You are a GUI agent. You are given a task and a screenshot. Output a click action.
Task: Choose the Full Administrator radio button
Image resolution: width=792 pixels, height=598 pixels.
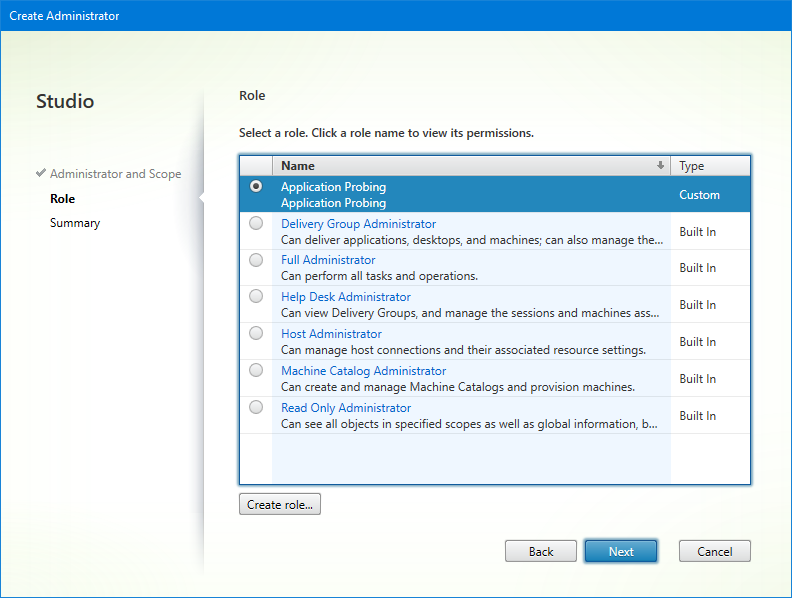257,260
